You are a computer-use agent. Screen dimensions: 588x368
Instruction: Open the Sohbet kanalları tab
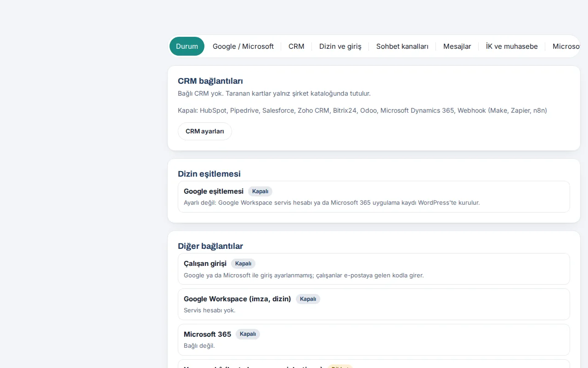point(402,46)
